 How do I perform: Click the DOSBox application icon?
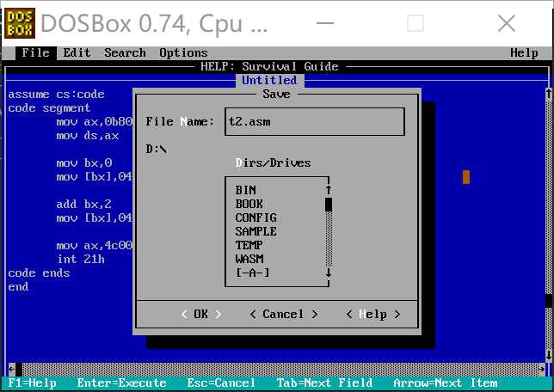(20, 23)
